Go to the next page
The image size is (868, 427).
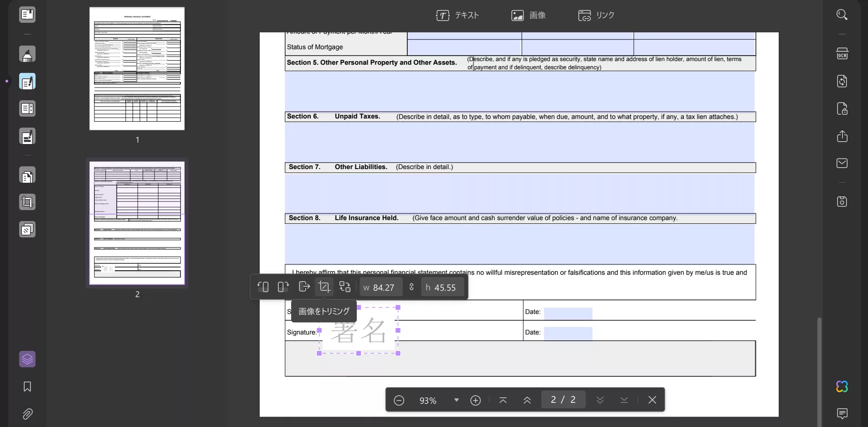coord(600,400)
